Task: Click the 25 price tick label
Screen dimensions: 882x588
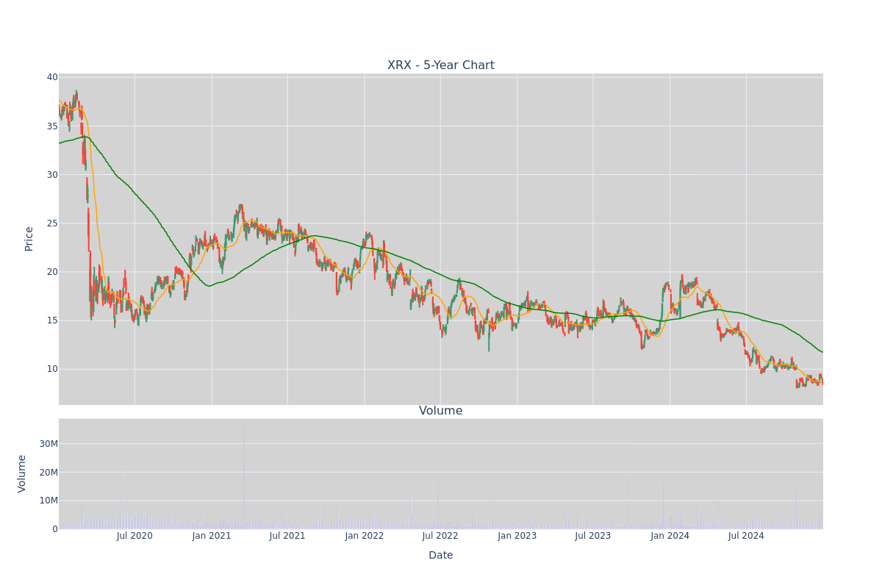Action: point(52,223)
